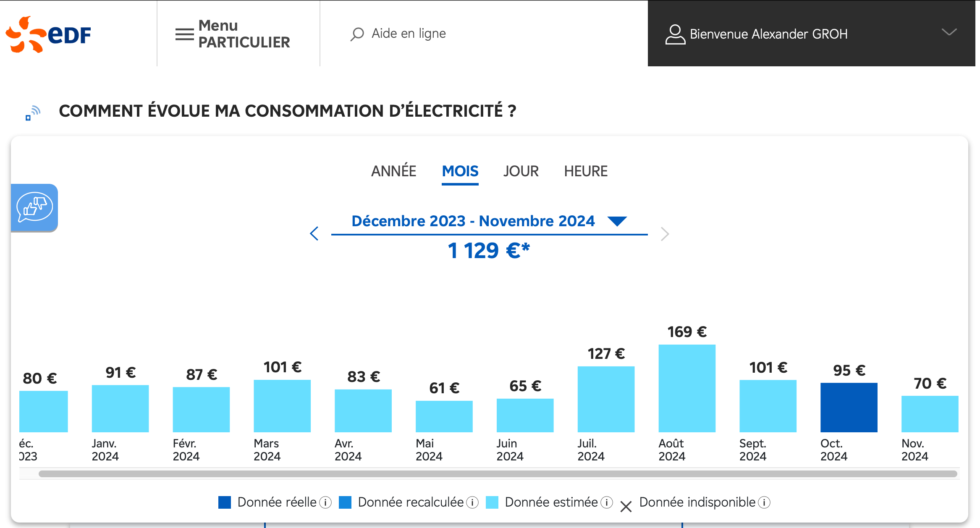Click info icon next to Donnée indisponible

click(765, 502)
